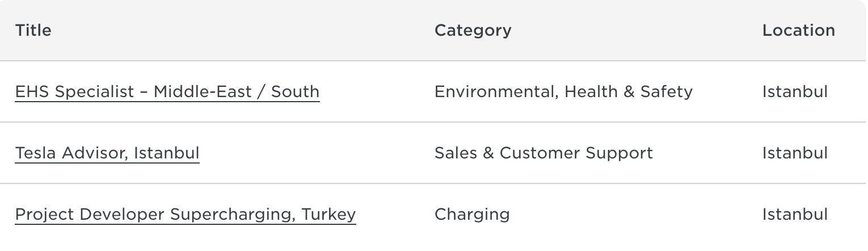Click Istanbul location in Project Developer row

(795, 214)
